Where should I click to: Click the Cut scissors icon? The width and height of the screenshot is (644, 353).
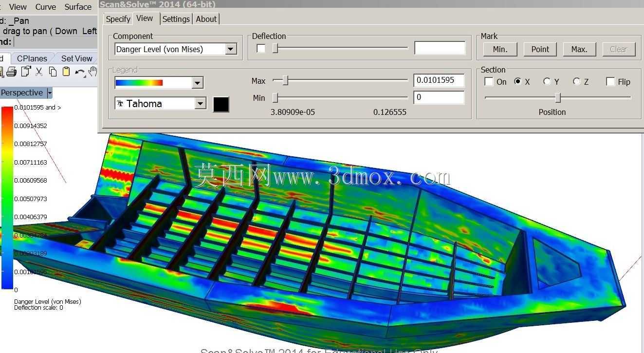[39, 72]
